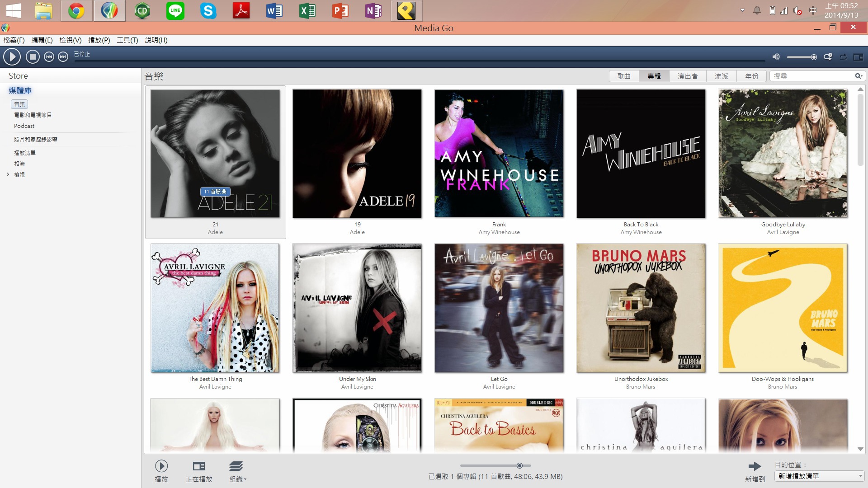Skip to the next track
The height and width of the screenshot is (488, 868).
(x=63, y=57)
